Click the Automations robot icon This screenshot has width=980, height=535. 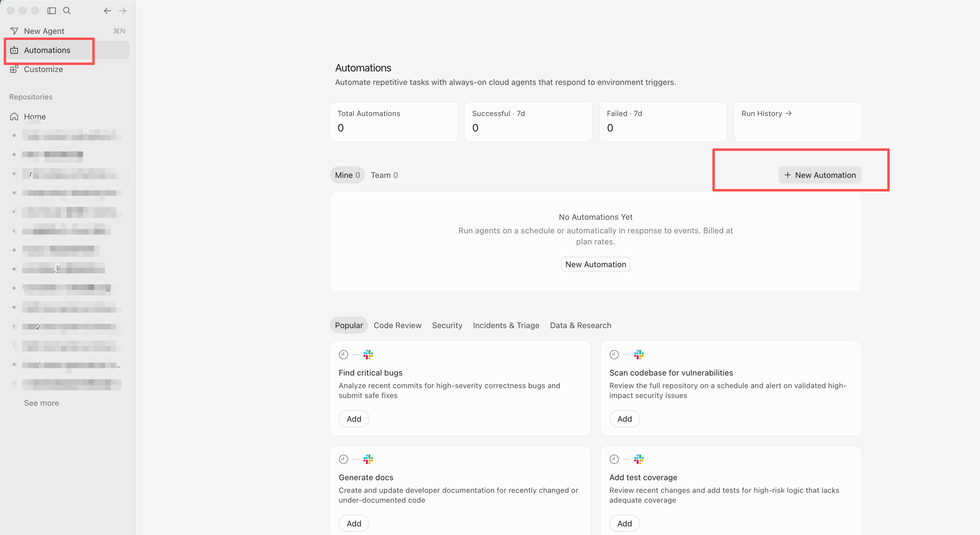14,50
